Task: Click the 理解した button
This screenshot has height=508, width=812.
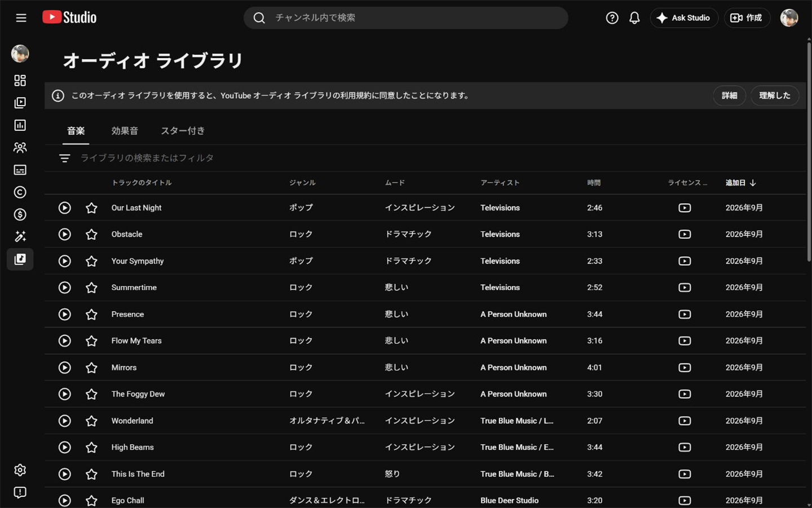Action: [x=775, y=95]
